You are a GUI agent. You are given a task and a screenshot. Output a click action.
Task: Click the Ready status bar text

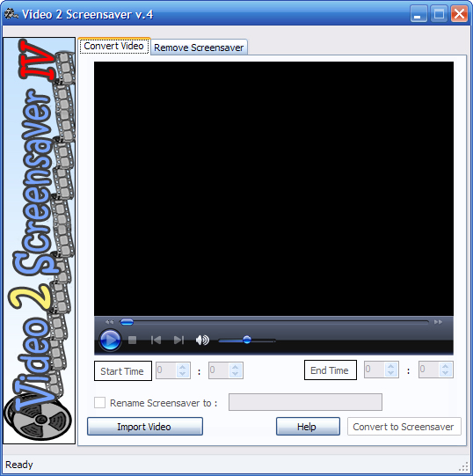point(19,465)
